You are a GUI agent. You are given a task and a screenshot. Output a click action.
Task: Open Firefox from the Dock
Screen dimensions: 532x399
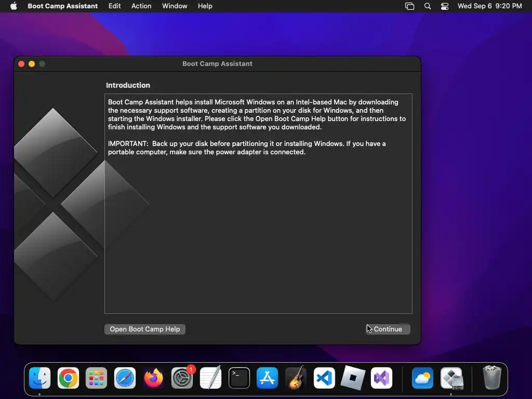click(153, 378)
